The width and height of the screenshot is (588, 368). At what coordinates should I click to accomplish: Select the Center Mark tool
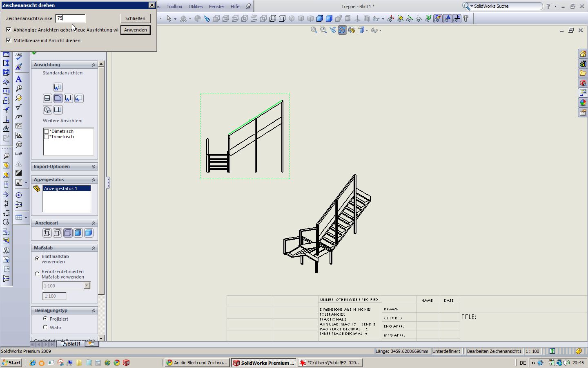(x=19, y=195)
